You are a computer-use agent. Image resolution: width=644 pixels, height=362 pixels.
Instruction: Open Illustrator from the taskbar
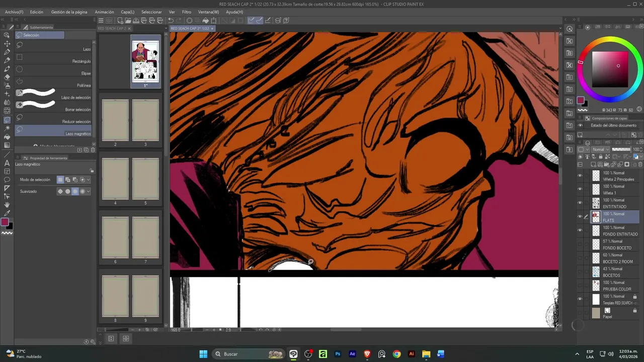(x=412, y=354)
